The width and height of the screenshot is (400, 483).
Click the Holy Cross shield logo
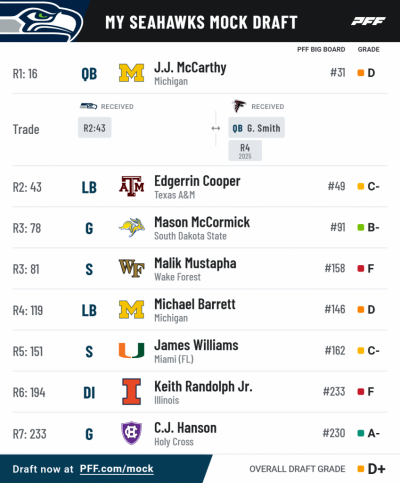(131, 433)
